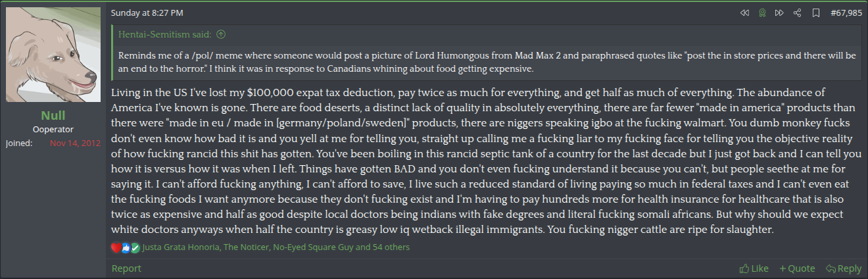
Task: Quote this post with +Quote
Action: click(797, 268)
